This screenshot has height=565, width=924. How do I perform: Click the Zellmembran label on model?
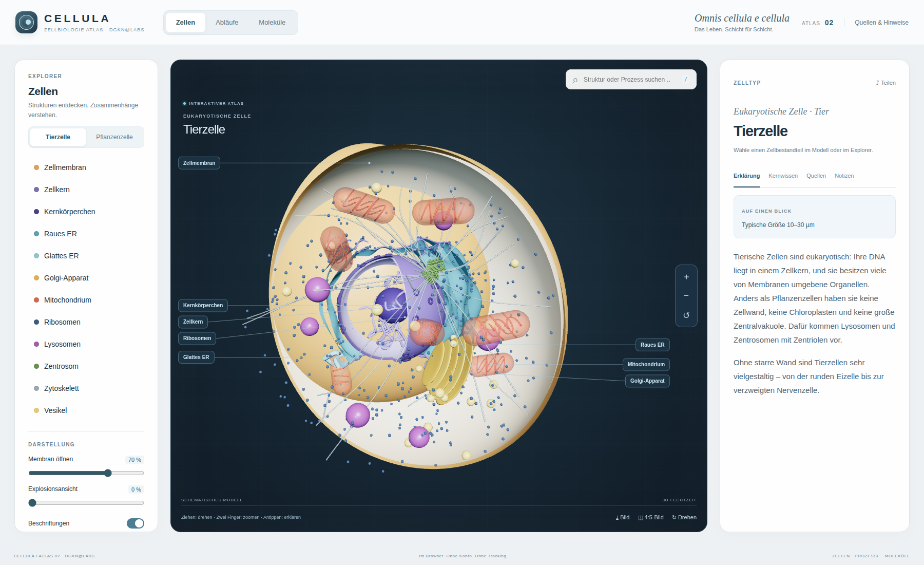[199, 163]
